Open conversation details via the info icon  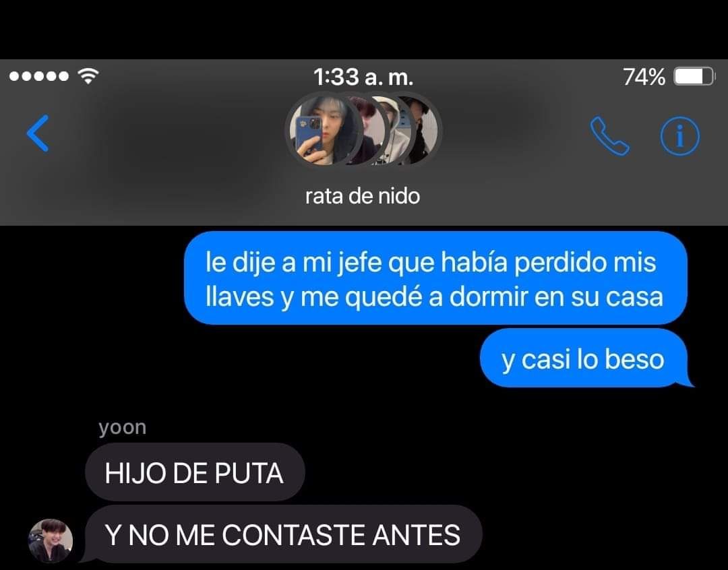click(679, 136)
